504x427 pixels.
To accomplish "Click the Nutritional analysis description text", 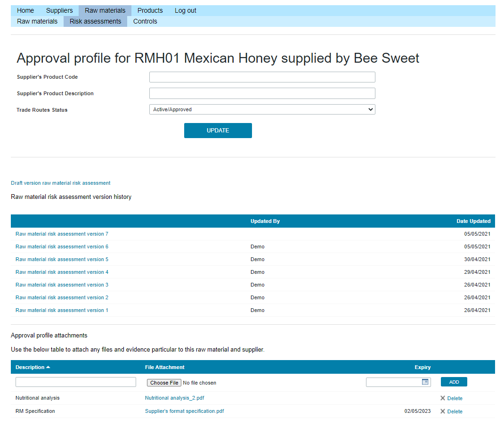I will click(38, 398).
